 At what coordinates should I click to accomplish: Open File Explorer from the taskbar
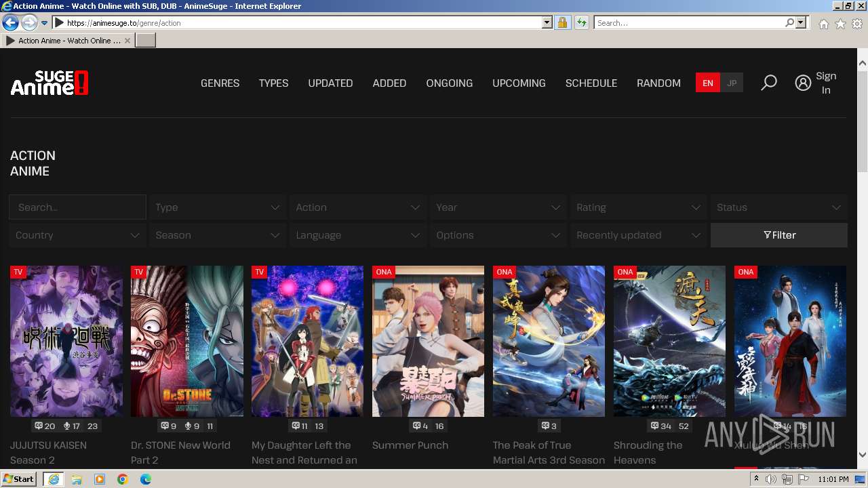pyautogui.click(x=77, y=479)
